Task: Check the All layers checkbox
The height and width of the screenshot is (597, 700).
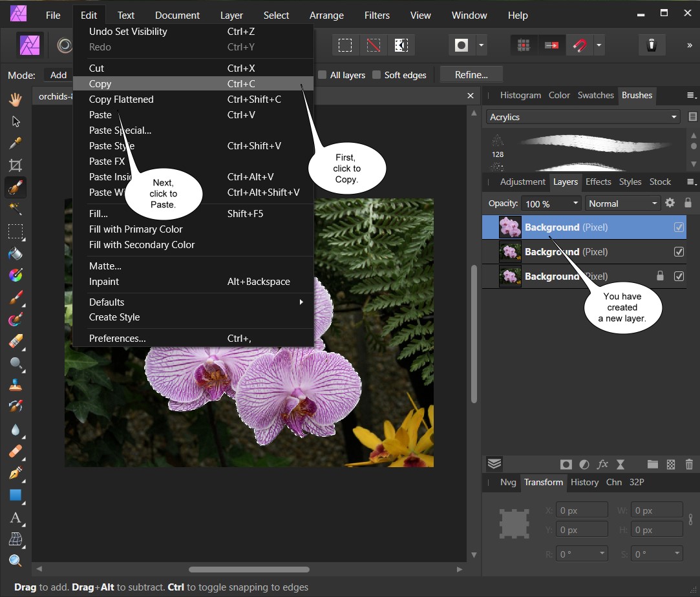Action: [323, 75]
